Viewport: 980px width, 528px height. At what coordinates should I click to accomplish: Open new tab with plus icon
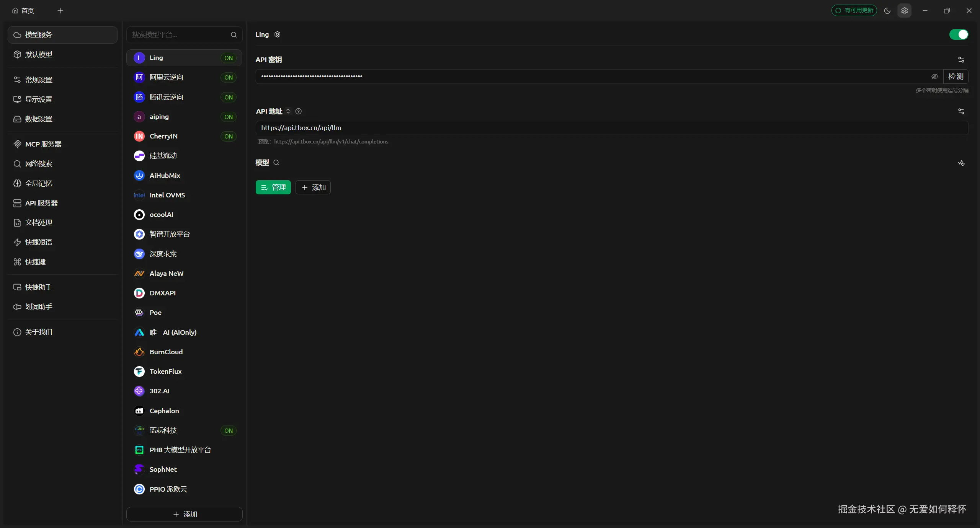coord(60,11)
